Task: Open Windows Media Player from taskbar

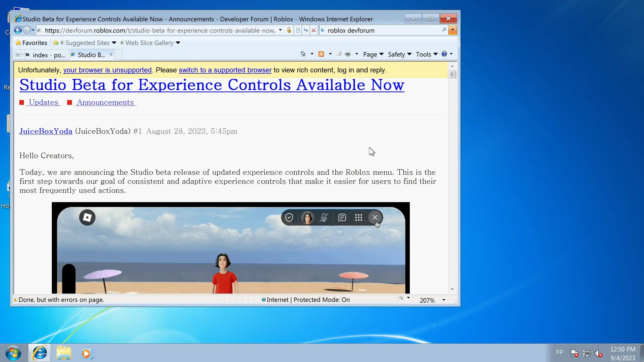Action: [x=87, y=353]
